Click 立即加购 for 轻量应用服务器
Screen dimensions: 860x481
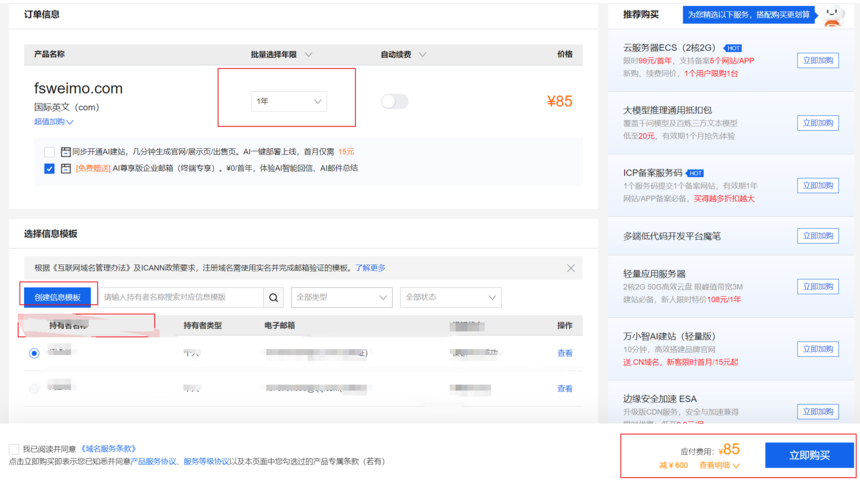(818, 286)
